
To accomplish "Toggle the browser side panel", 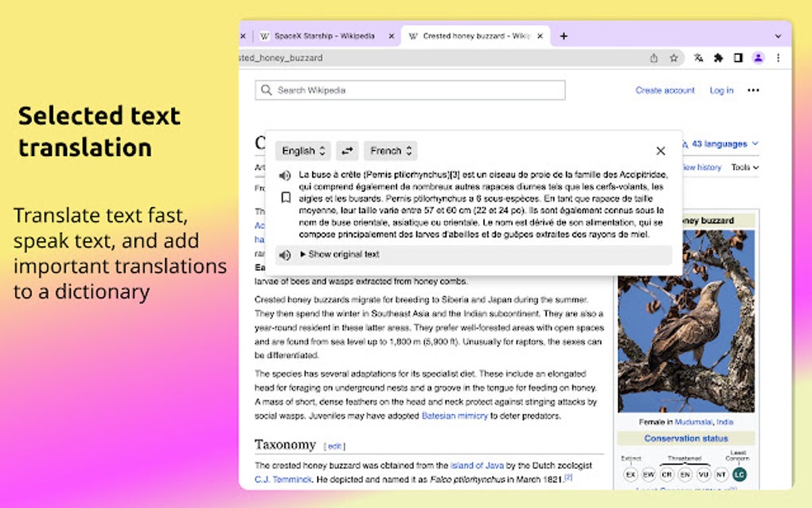I will tap(739, 58).
